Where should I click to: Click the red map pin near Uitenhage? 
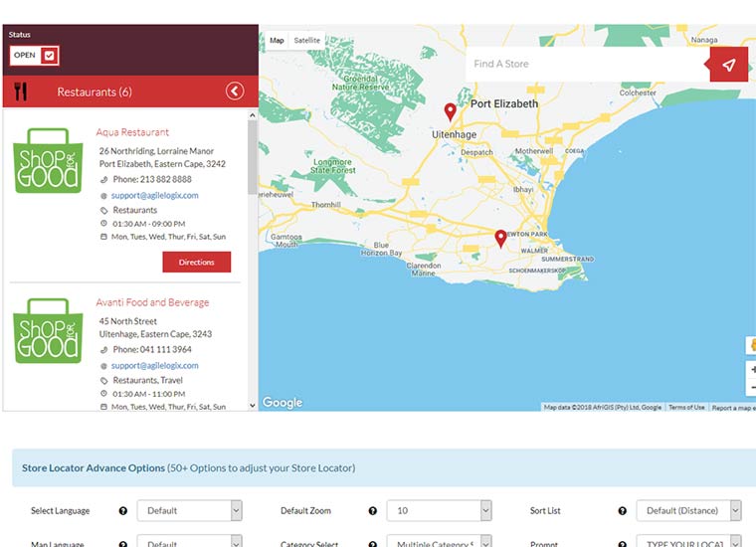click(450, 111)
